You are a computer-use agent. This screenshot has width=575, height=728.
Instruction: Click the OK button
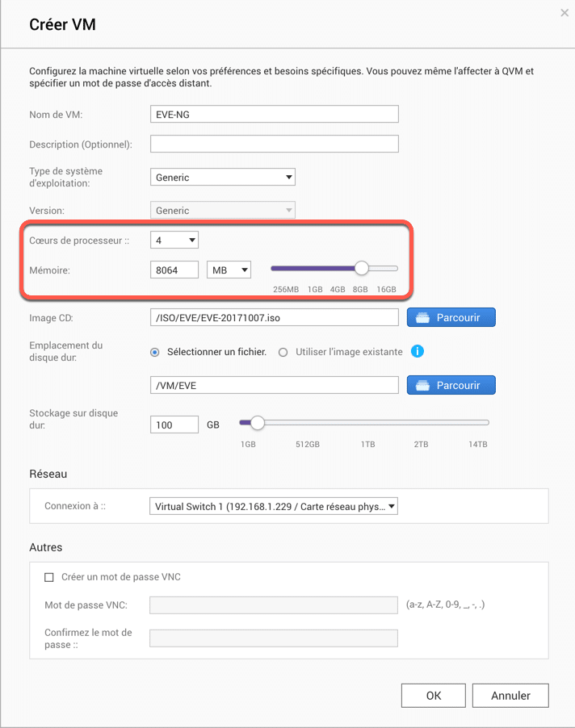pos(434,695)
